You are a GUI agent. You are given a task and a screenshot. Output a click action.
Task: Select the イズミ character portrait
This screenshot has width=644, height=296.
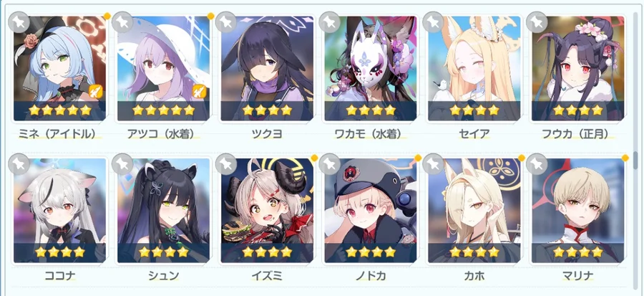[x=267, y=211]
